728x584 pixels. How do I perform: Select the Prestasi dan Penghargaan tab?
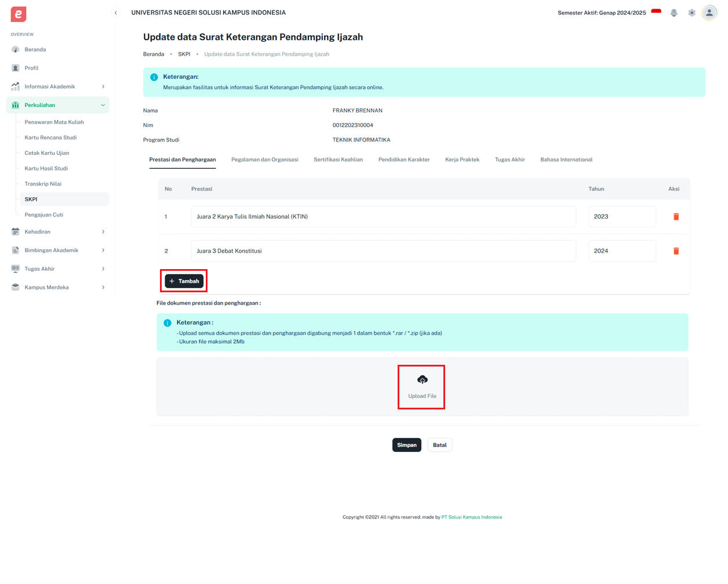click(x=183, y=159)
